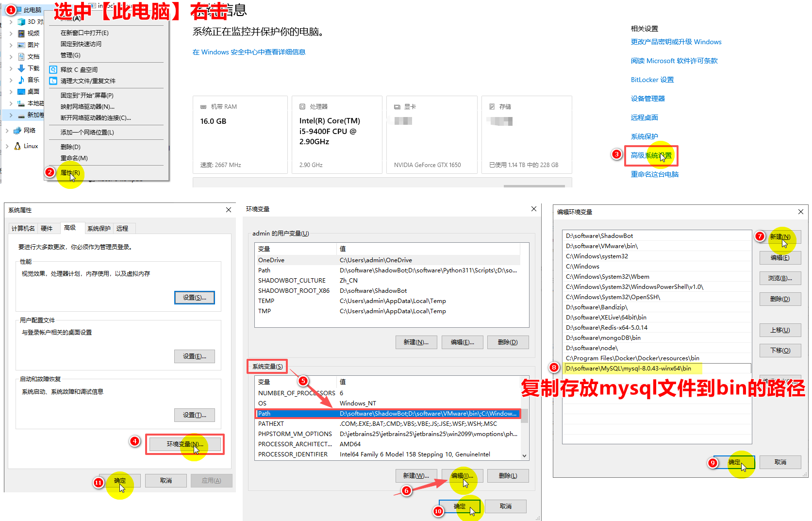This screenshot has width=812, height=521.
Task: Select PATHEXT row in 系统变量 list
Action: coord(388,424)
